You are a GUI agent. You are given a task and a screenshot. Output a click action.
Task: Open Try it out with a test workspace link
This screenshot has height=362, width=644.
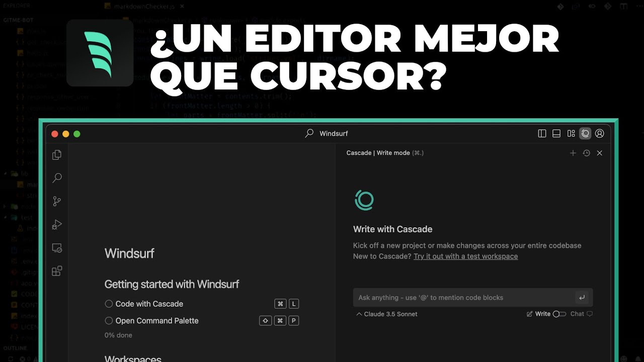(x=465, y=256)
